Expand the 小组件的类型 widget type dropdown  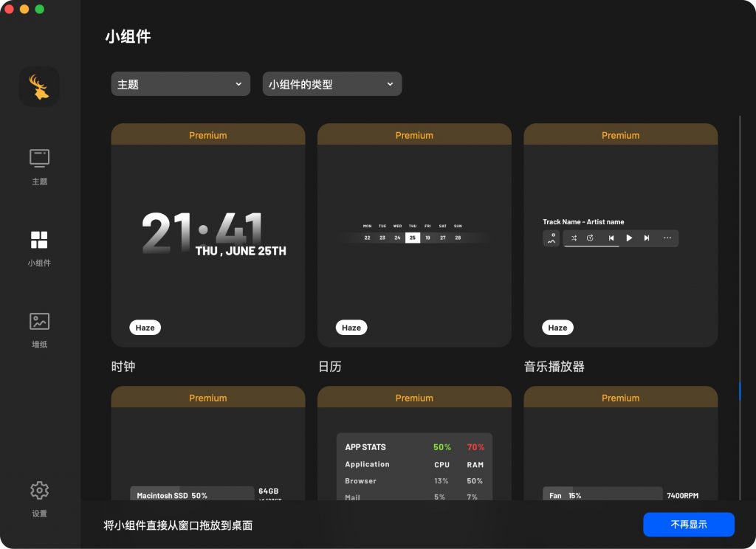pyautogui.click(x=331, y=83)
